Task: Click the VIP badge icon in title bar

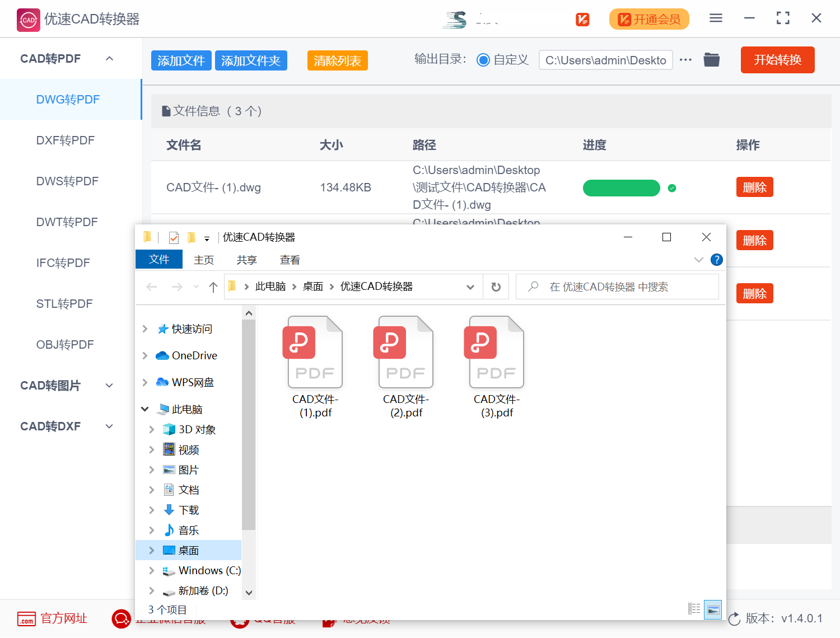Action: 582,20
